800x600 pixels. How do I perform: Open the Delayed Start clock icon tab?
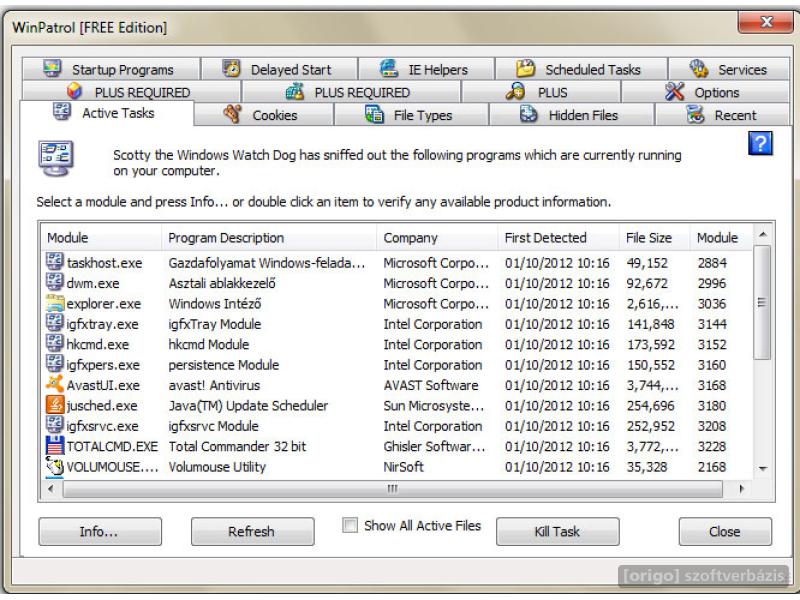point(231,68)
